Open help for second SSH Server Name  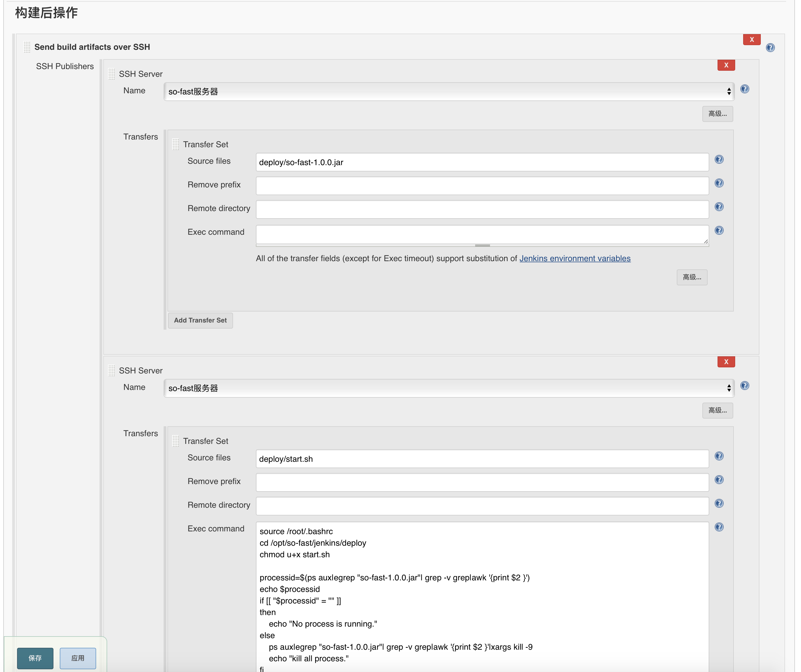tap(745, 386)
